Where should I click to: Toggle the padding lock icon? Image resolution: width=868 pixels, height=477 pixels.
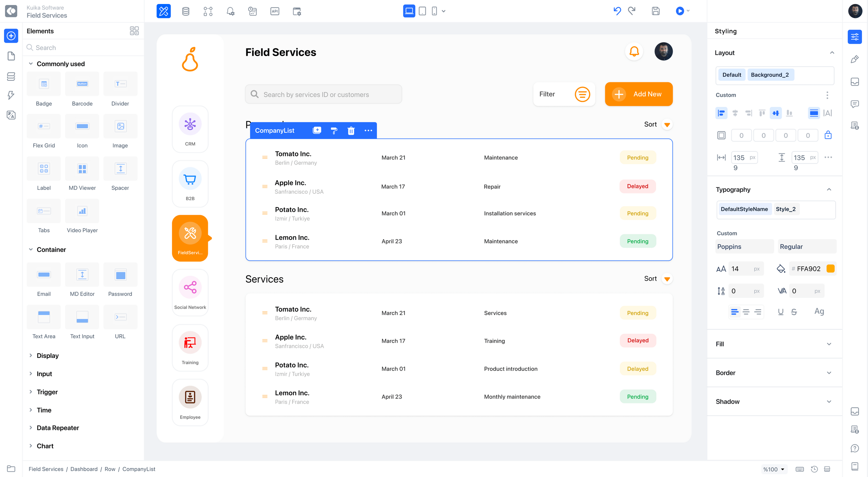(x=828, y=135)
